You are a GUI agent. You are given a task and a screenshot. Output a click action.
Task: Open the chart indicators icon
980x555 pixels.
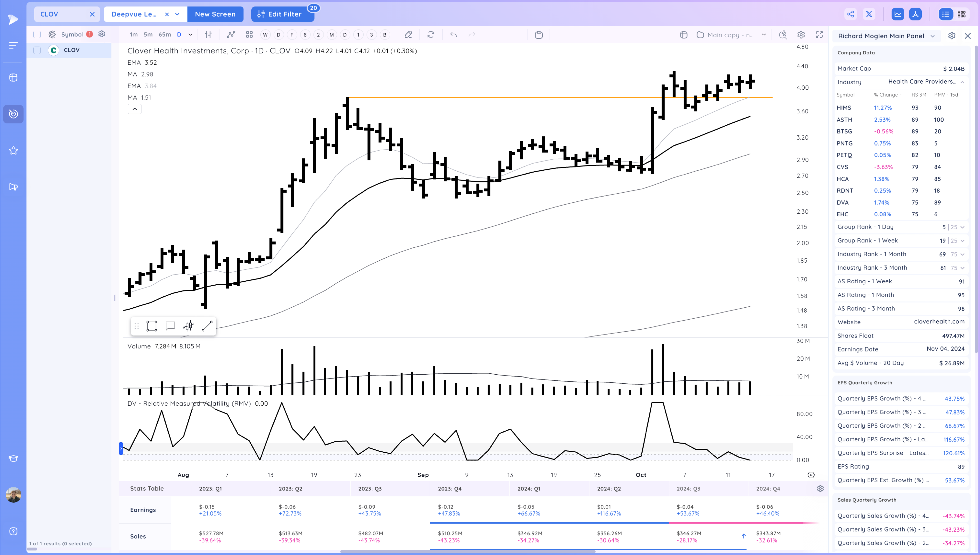[x=231, y=35]
